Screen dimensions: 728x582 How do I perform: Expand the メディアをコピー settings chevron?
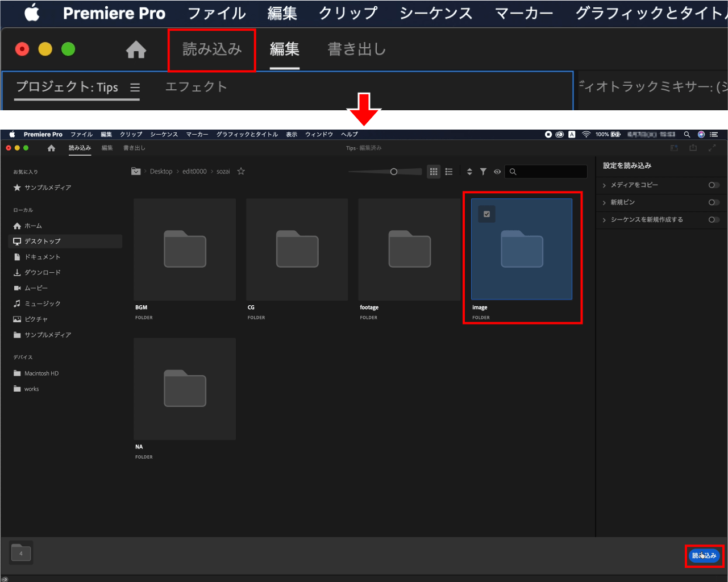click(604, 185)
